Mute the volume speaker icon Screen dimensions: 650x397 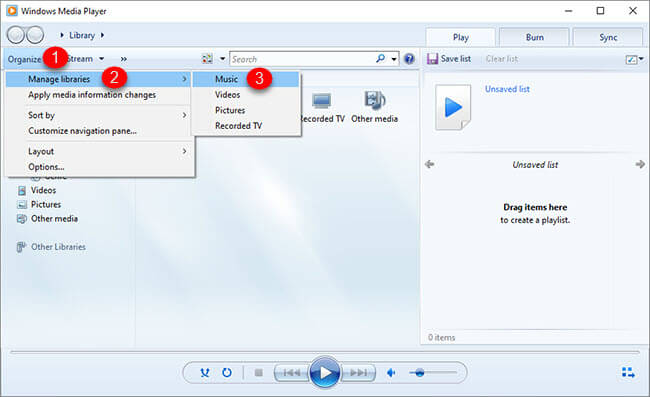tap(391, 373)
